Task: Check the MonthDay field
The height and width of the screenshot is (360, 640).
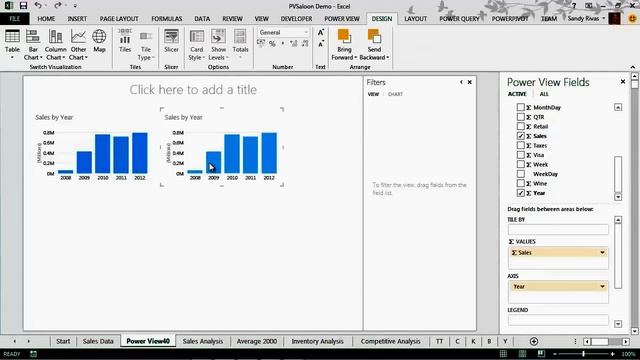Action: pyautogui.click(x=520, y=107)
